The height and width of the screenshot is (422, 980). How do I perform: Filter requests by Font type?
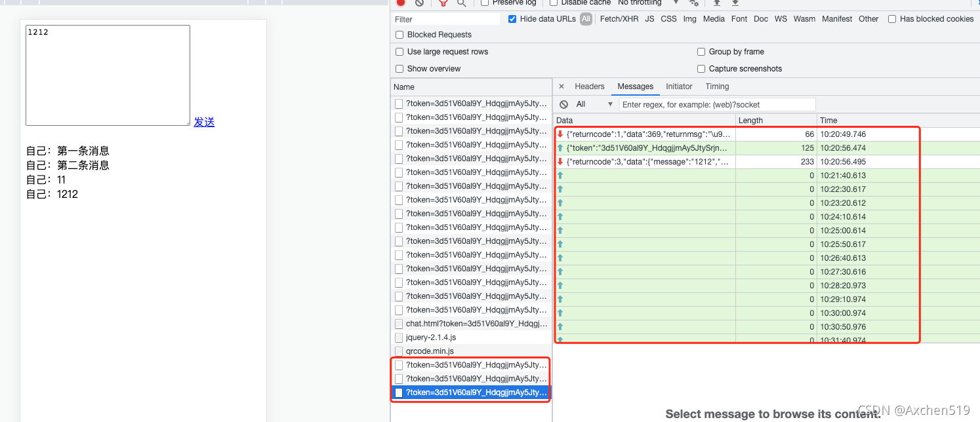pyautogui.click(x=739, y=19)
